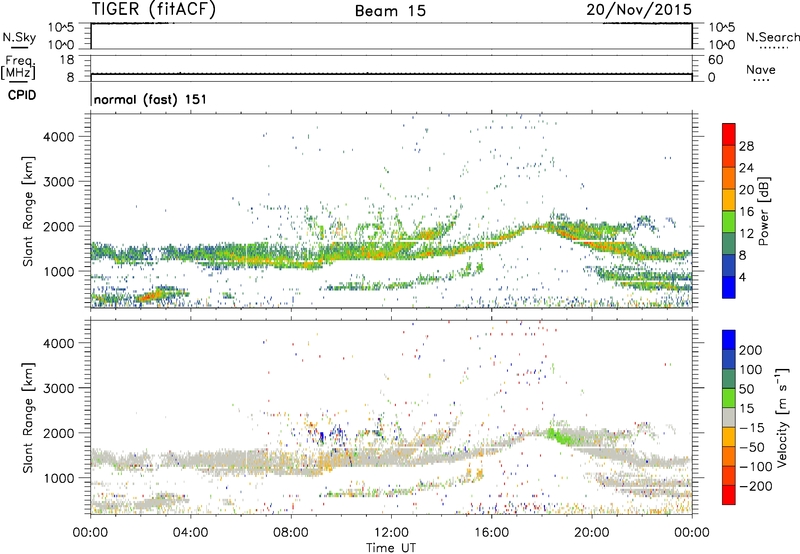Click the Nave legend label
Viewport: 800px width, 554px height.
coord(761,69)
